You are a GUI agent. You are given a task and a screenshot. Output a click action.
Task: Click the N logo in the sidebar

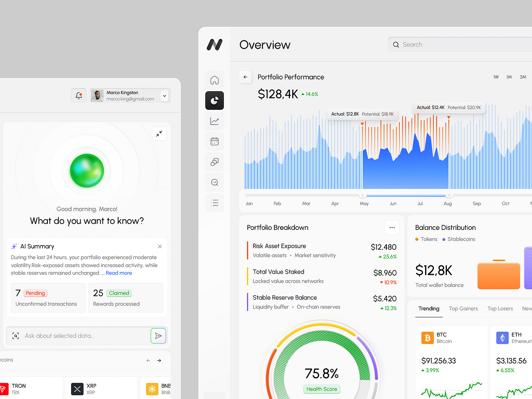(x=215, y=44)
